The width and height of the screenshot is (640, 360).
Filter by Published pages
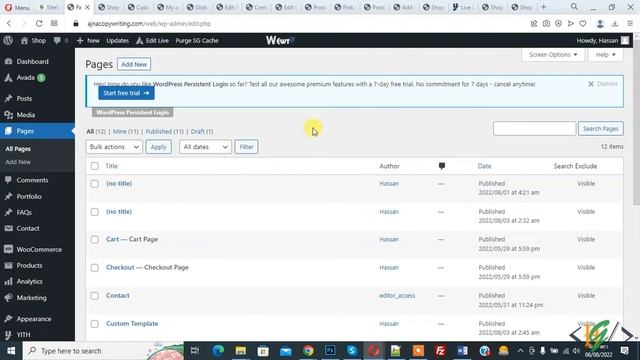[x=164, y=131]
